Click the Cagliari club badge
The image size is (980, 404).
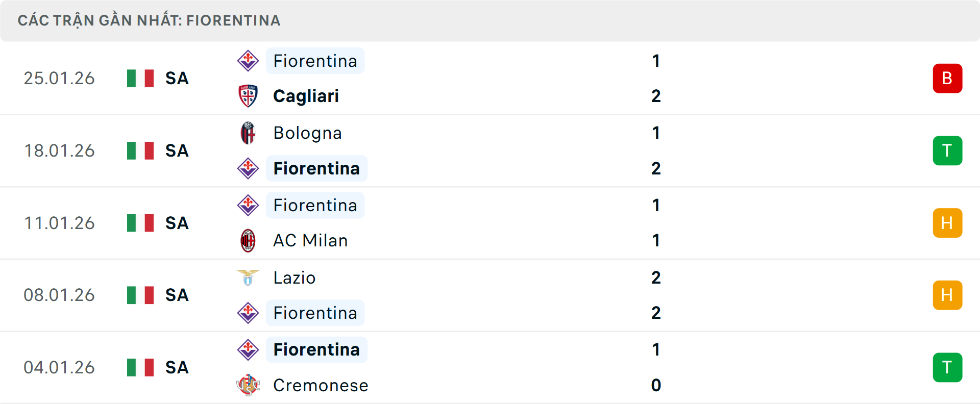[x=249, y=96]
